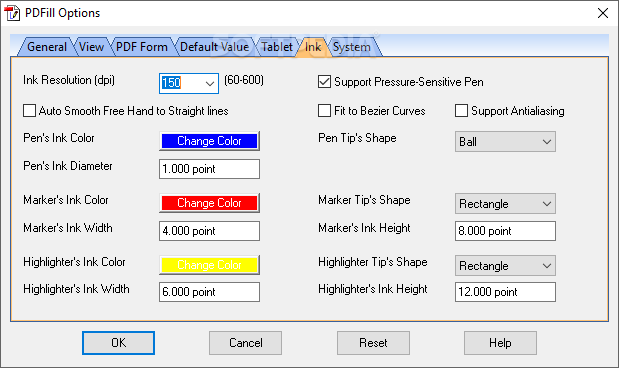Confirm settings with the OK button
Screen dimensions: 619x368
click(118, 343)
